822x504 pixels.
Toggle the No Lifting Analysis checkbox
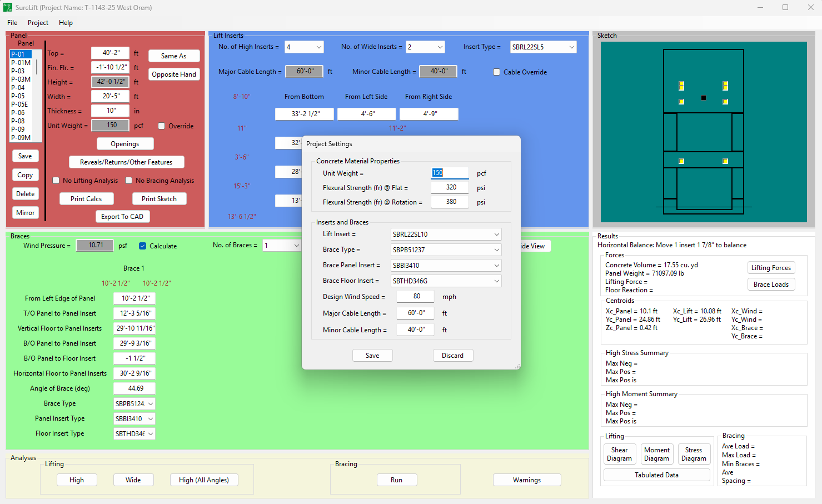click(x=56, y=181)
